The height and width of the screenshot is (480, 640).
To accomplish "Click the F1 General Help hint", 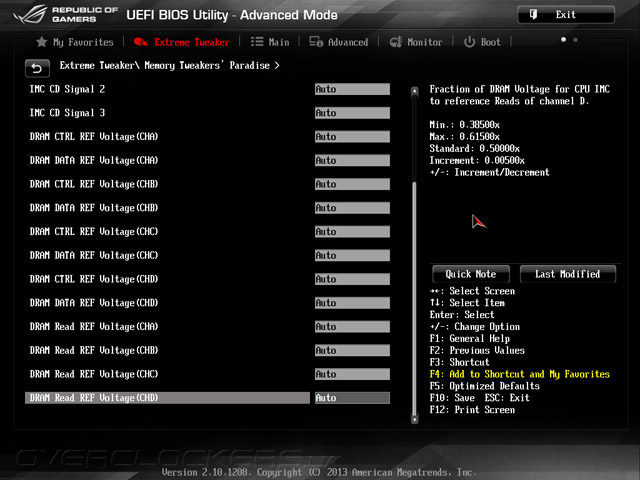I will [x=469, y=338].
